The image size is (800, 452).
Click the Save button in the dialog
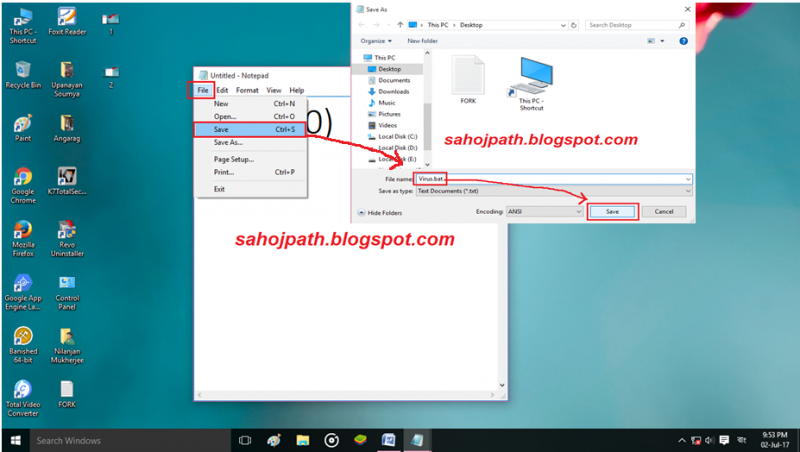click(612, 211)
